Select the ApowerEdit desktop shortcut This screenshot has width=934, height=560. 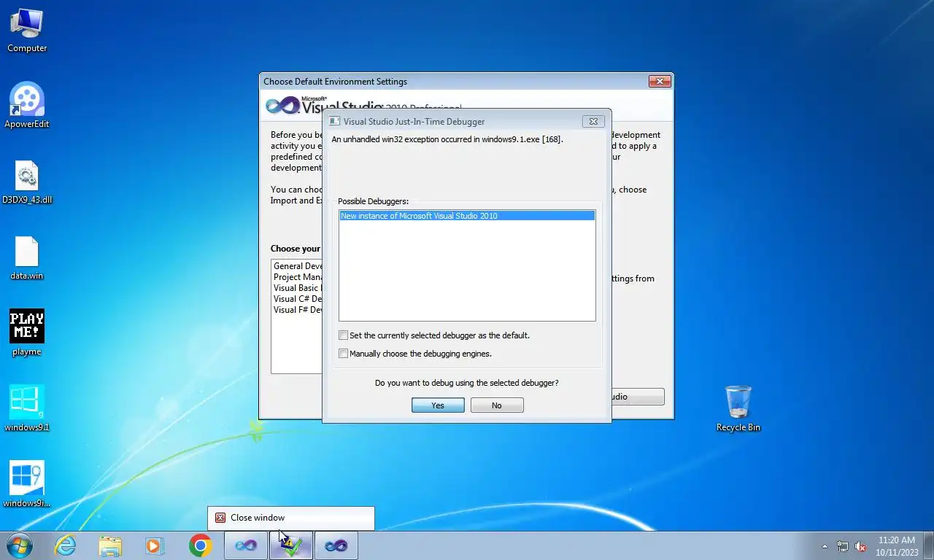(x=27, y=106)
